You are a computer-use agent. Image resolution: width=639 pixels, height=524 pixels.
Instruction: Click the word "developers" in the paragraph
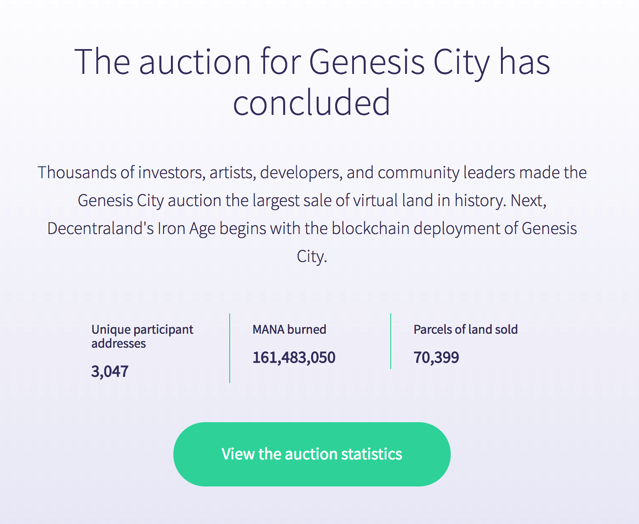(301, 173)
